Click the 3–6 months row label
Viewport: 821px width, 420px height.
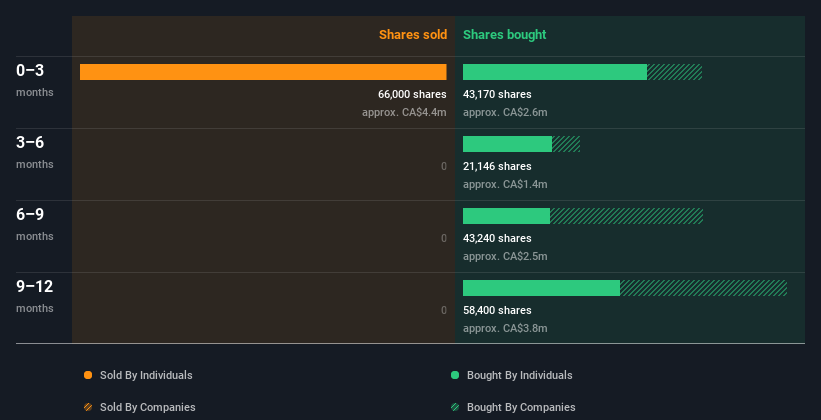pos(35,152)
